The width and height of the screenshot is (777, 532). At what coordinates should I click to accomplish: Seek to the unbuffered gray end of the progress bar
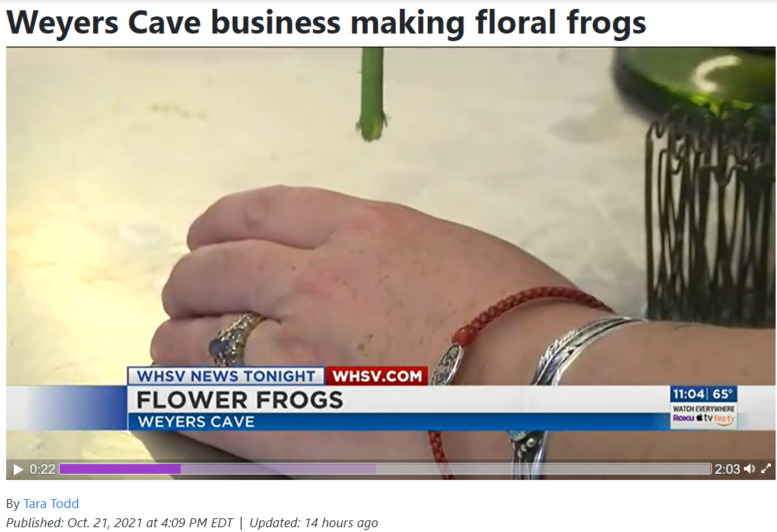point(544,468)
